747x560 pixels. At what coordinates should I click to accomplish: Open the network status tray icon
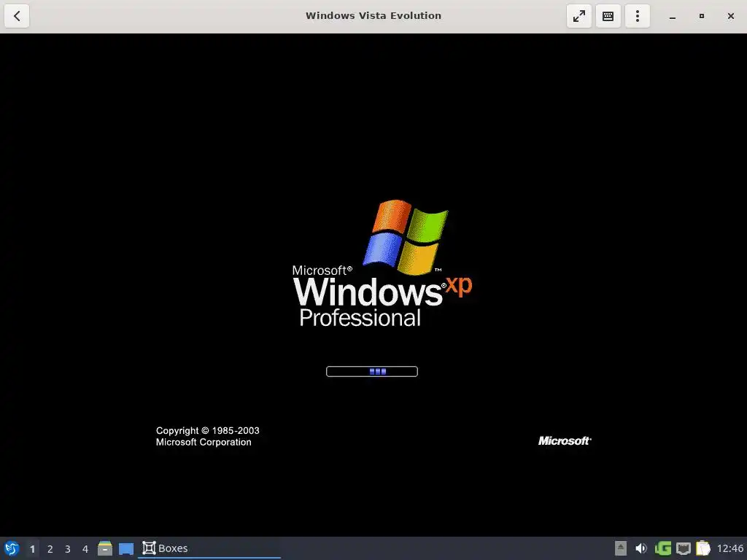point(683,548)
